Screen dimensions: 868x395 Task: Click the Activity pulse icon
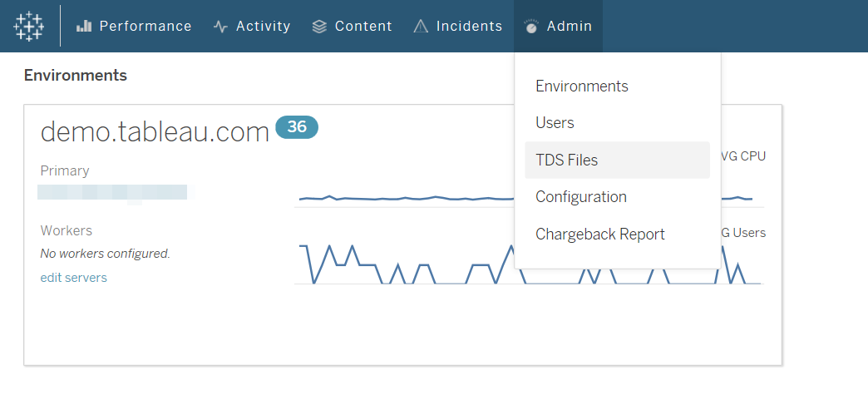point(221,27)
